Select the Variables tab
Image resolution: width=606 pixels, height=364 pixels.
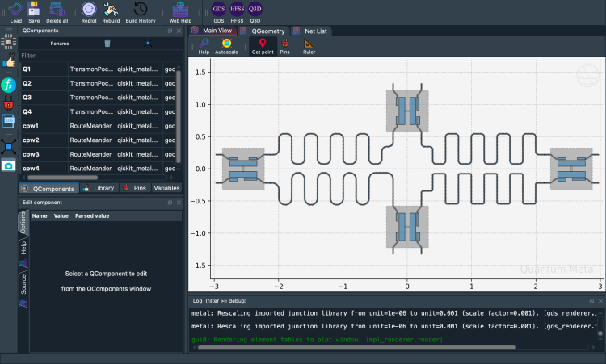(x=166, y=188)
